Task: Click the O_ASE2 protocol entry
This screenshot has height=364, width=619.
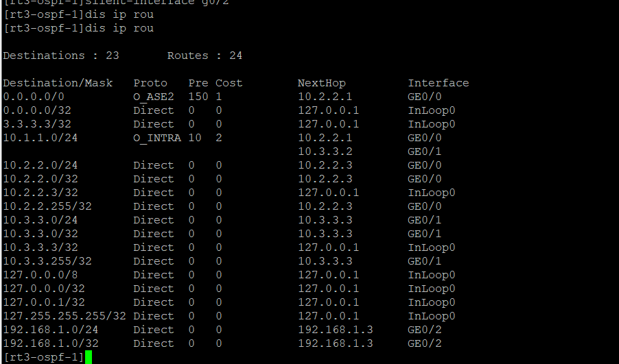Action: (x=154, y=97)
